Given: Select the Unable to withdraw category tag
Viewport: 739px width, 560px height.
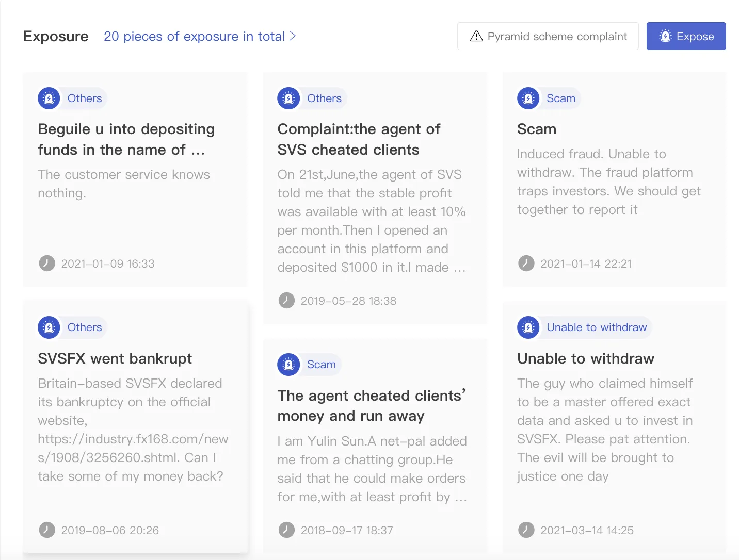Looking at the screenshot, I should 597,327.
